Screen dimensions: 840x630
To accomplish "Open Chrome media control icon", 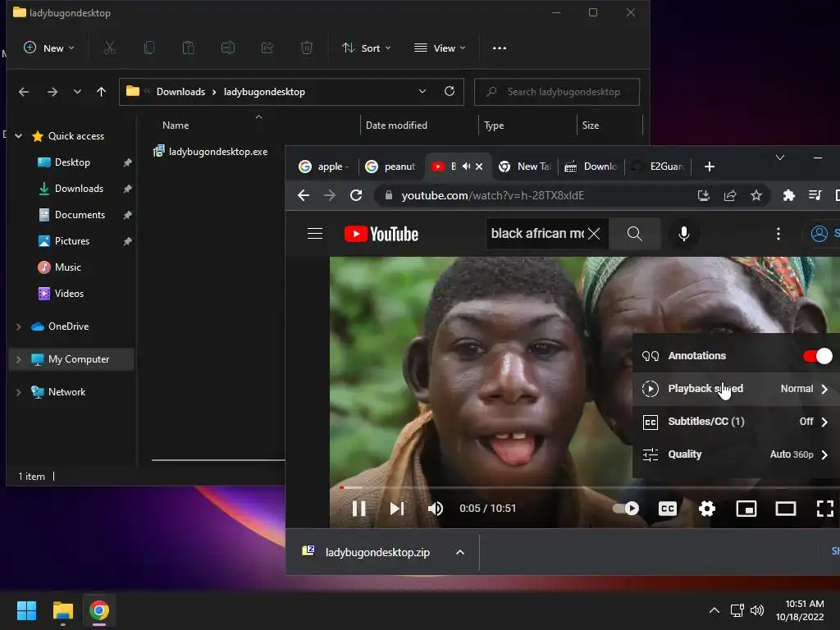I will [x=815, y=195].
